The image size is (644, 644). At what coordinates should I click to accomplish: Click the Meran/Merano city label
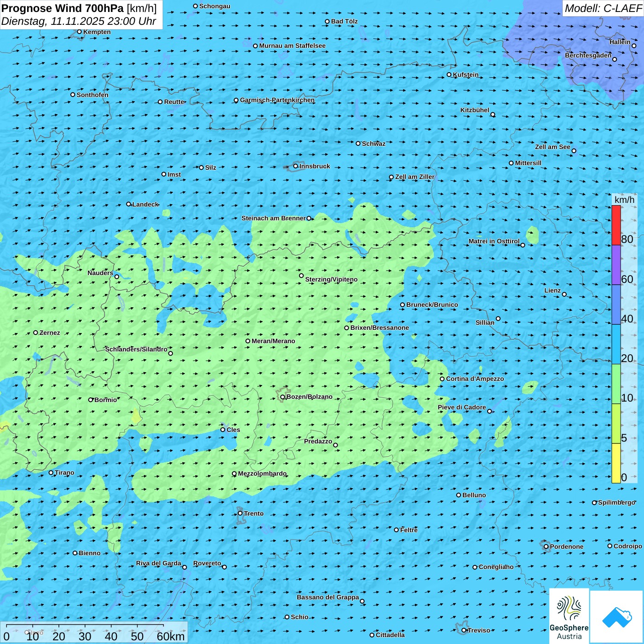coord(273,341)
